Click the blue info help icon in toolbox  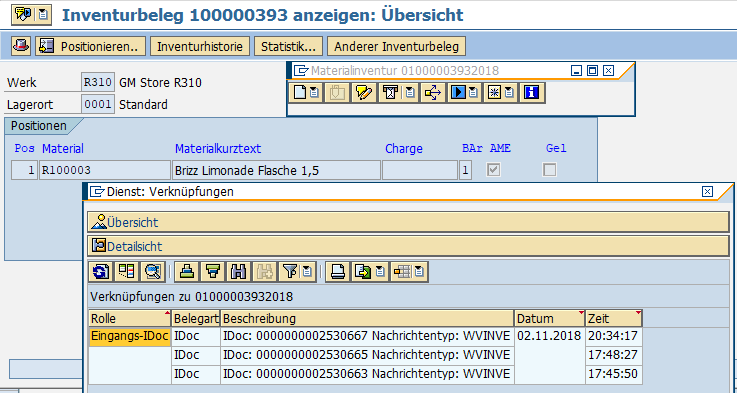(532, 92)
